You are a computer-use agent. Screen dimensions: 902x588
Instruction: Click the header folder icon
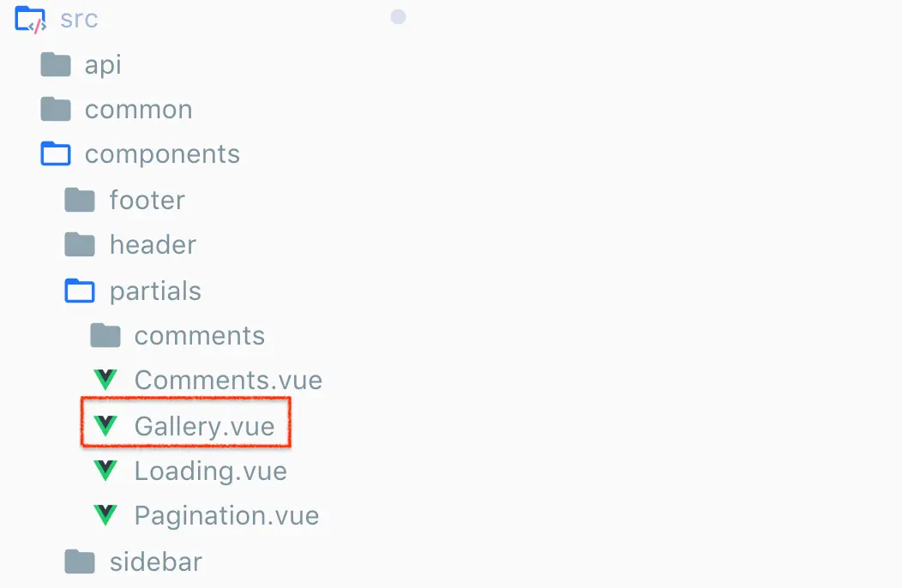tap(80, 244)
